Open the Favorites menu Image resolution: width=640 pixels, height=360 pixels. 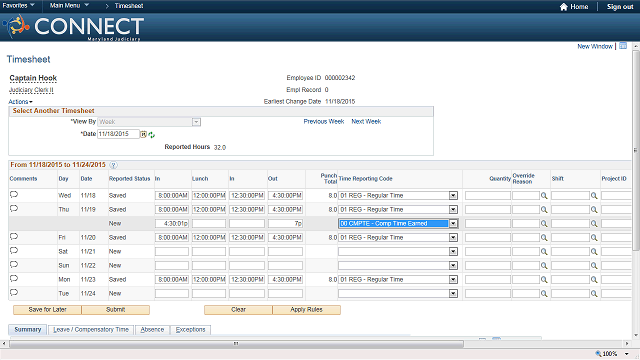click(x=18, y=6)
